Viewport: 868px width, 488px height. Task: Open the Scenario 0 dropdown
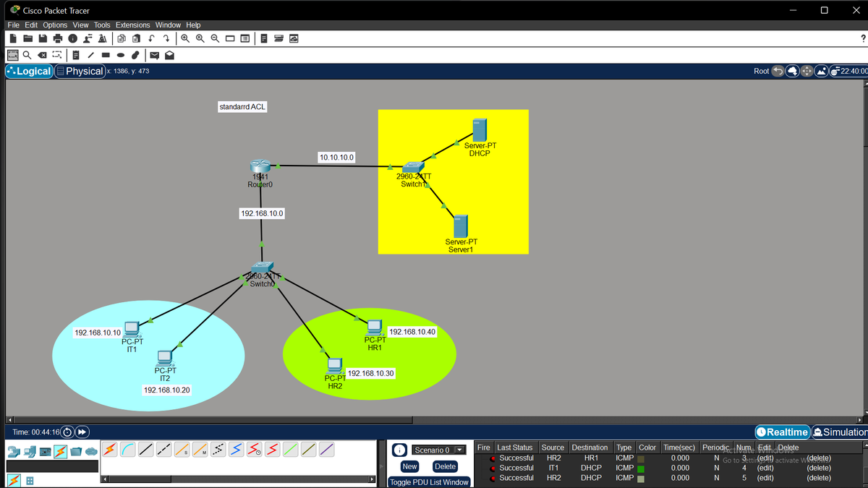point(459,450)
